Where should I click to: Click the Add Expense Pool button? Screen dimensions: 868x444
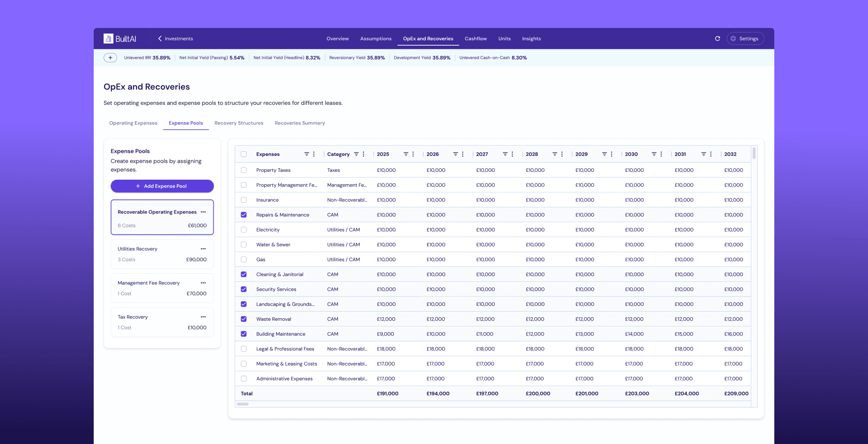162,186
